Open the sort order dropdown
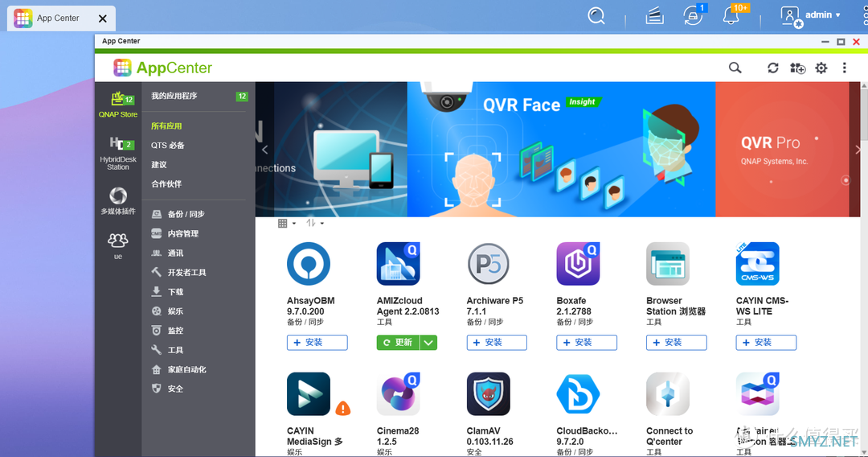Image resolution: width=868 pixels, height=457 pixels. tap(315, 223)
